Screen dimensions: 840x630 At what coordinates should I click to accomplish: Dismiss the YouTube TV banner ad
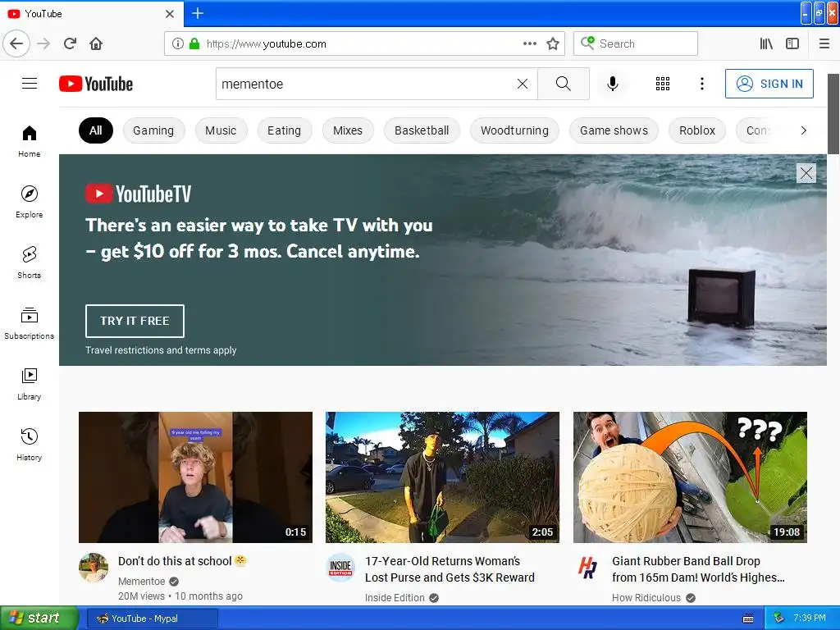click(x=806, y=173)
